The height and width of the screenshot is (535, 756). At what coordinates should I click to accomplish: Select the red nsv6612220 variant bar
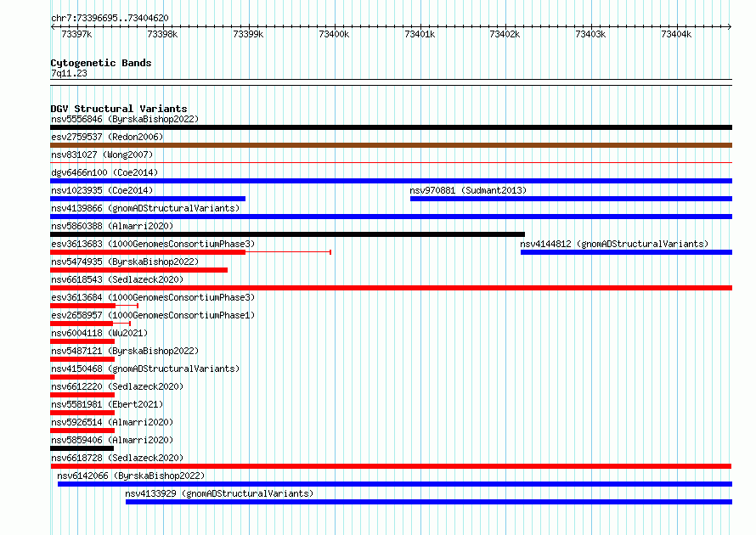tap(82, 395)
